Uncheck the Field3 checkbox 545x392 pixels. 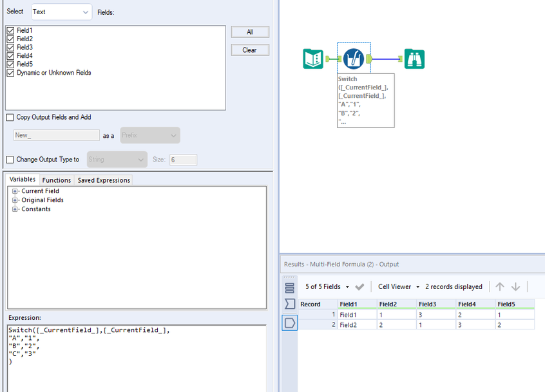click(x=10, y=47)
